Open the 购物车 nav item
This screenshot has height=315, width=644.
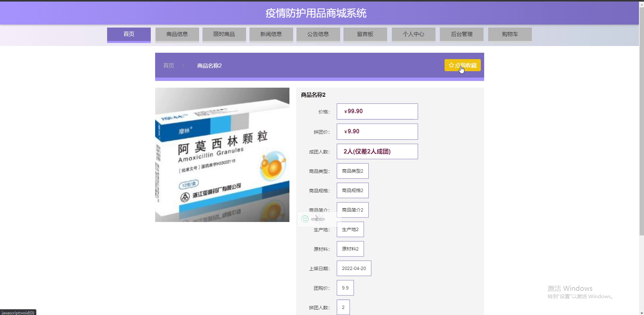[510, 34]
